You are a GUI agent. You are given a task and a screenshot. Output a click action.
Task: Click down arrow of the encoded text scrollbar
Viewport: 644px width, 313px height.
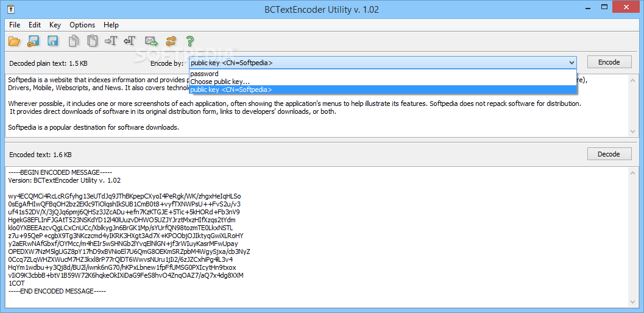coord(632,301)
